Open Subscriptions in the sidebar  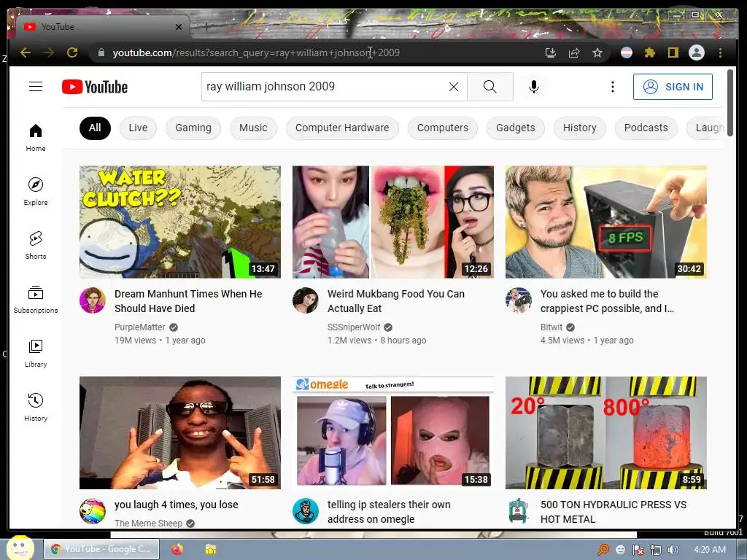point(36,300)
